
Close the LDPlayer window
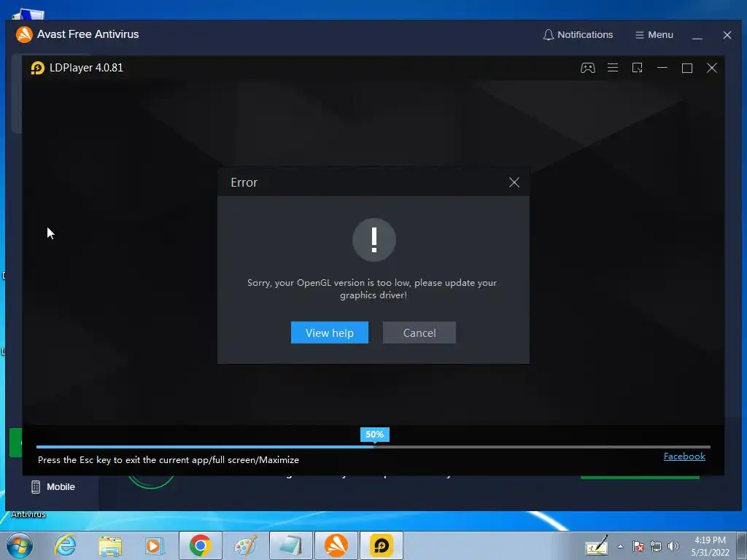712,68
